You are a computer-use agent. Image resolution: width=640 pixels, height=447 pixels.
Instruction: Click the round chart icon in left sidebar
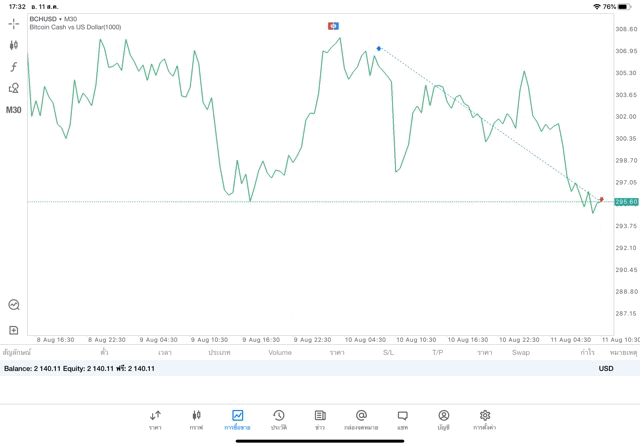point(13,305)
